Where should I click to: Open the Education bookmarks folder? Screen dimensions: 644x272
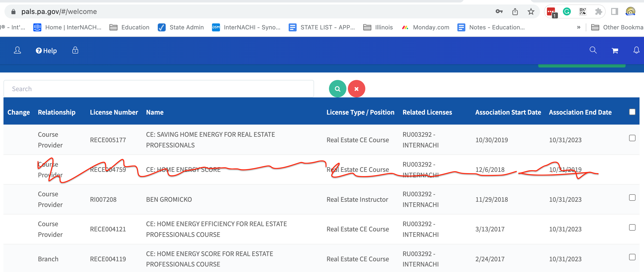coord(129,27)
